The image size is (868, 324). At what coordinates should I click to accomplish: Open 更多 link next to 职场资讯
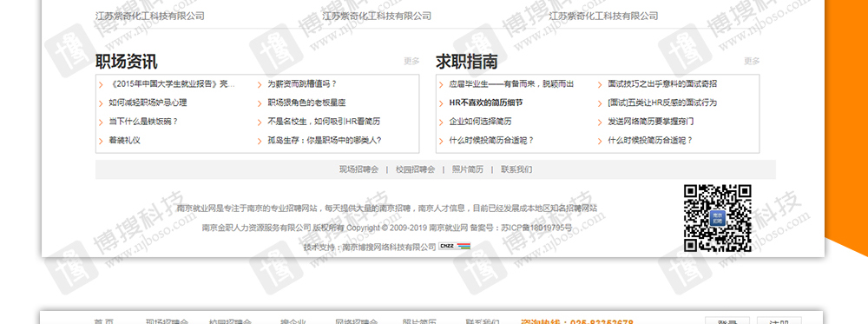click(x=411, y=61)
